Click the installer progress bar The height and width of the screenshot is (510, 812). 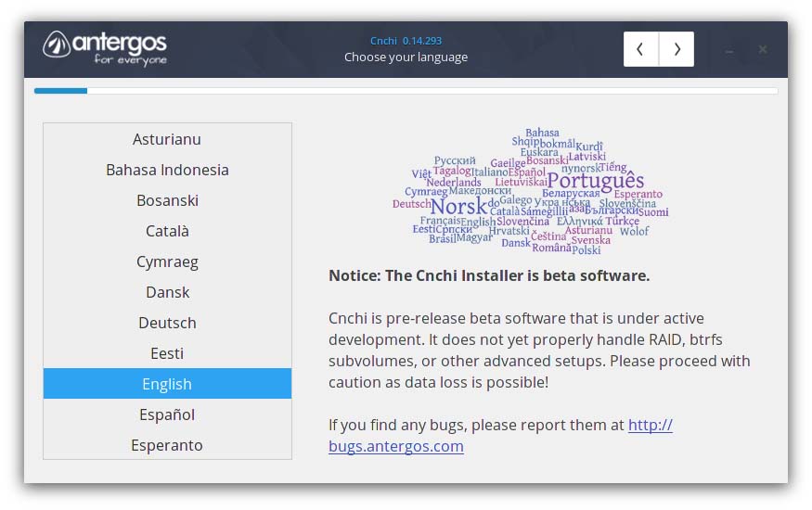[406, 91]
